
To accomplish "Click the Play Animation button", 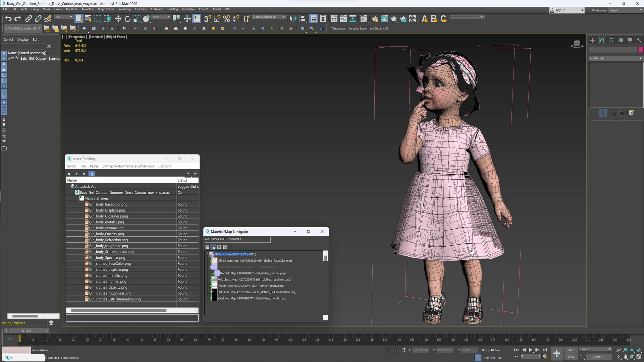I will tap(531, 350).
